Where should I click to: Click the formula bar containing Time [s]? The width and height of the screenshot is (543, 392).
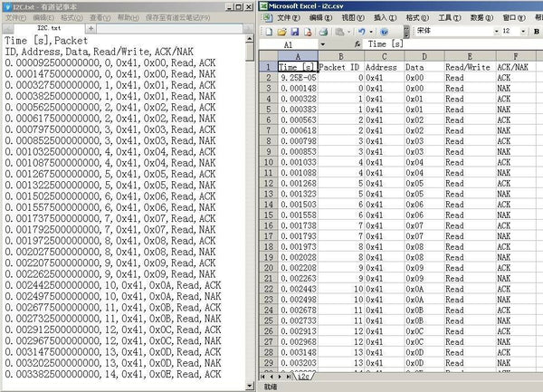click(x=452, y=44)
